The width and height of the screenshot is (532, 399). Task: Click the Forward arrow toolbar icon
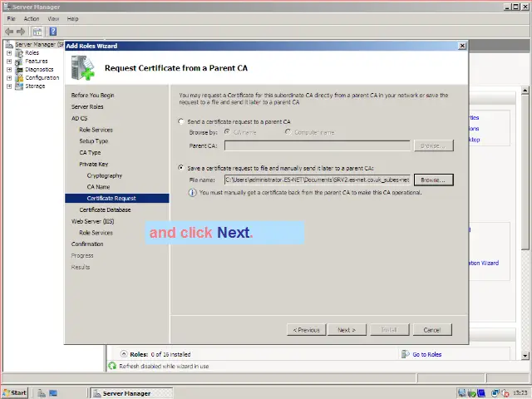click(21, 32)
